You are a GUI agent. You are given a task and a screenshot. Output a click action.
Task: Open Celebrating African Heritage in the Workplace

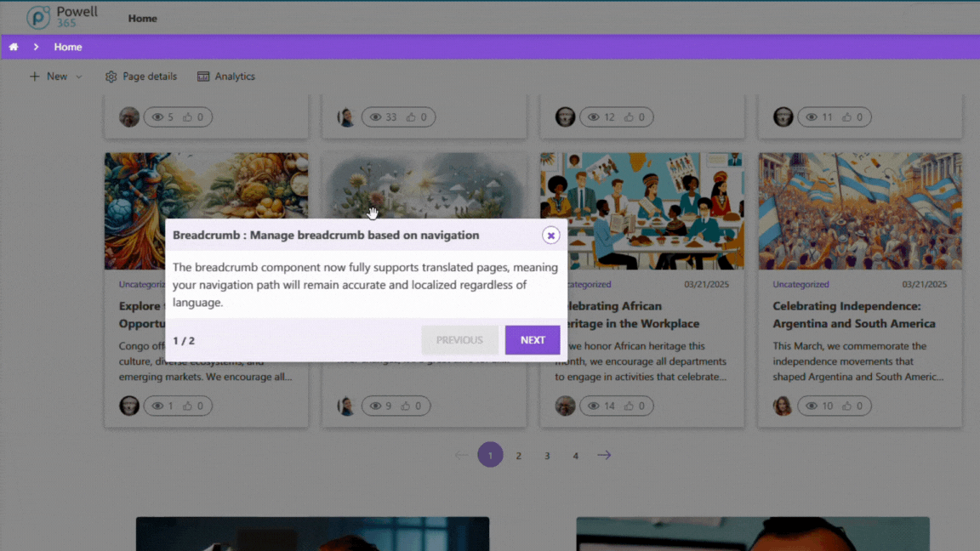634,315
